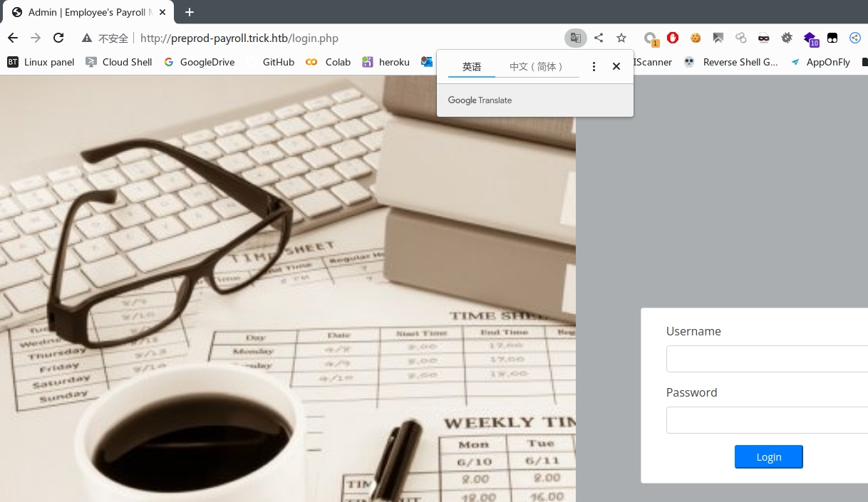
Task: Open the Cloud Shell bookmark
Action: [x=118, y=62]
